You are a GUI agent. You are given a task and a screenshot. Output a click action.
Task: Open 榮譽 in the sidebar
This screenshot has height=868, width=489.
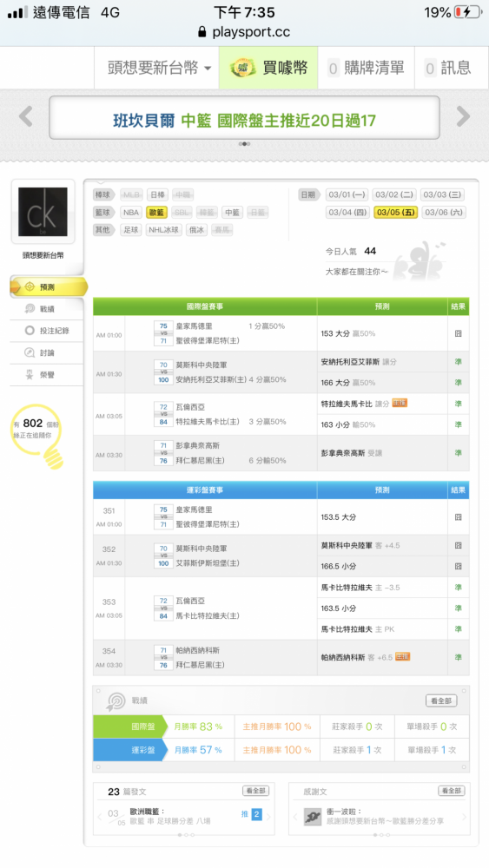click(47, 375)
